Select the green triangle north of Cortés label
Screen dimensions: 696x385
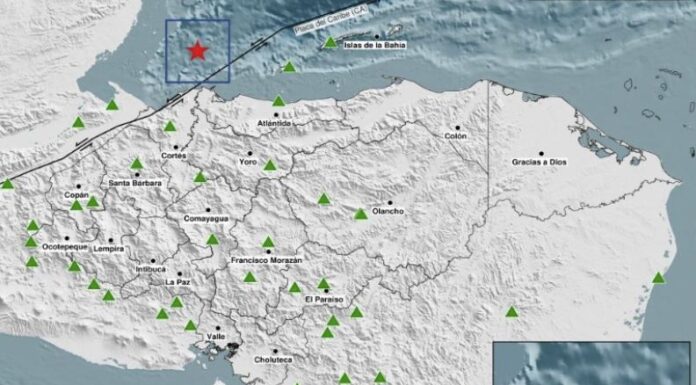pos(170,127)
